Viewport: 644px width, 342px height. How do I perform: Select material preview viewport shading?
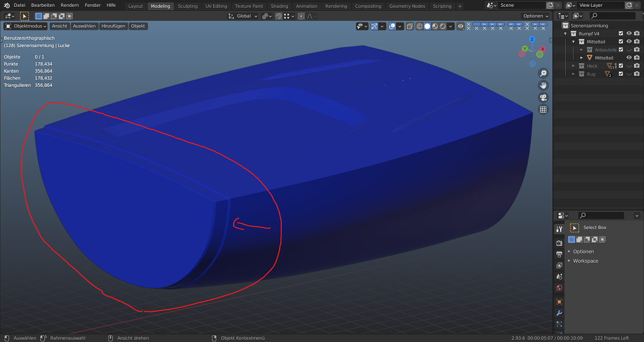tap(435, 26)
